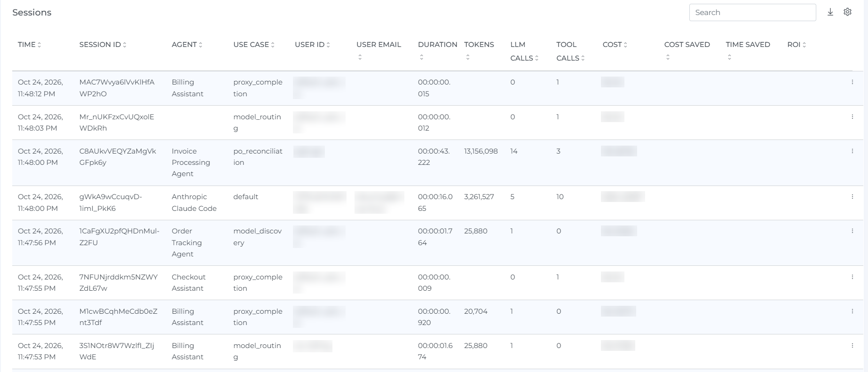The height and width of the screenshot is (372, 868).
Task: Click the Anthropic Claude Code agent cell
Action: [194, 202]
